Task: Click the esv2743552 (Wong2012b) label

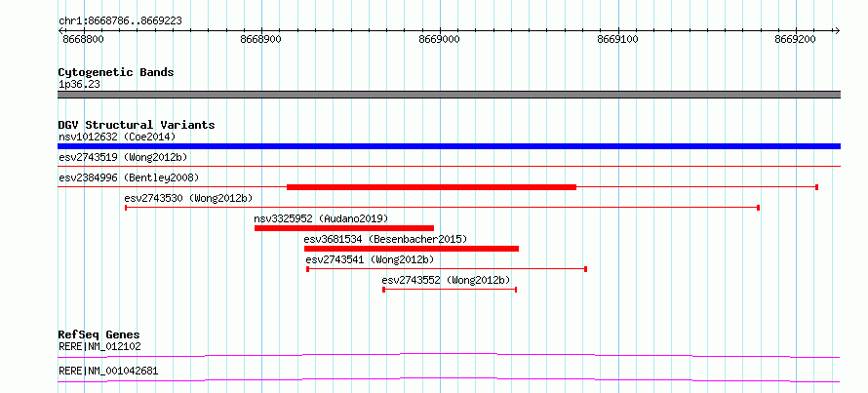Action: tap(446, 280)
